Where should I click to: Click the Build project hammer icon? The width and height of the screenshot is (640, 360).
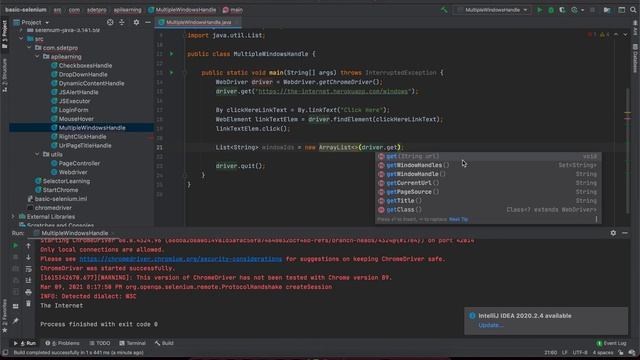[x=444, y=10]
